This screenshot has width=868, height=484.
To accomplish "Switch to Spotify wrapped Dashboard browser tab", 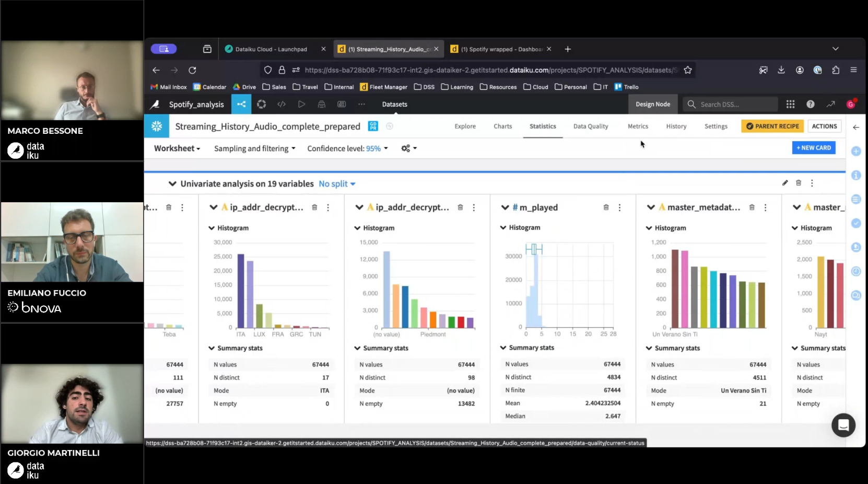I will pyautogui.click(x=501, y=49).
